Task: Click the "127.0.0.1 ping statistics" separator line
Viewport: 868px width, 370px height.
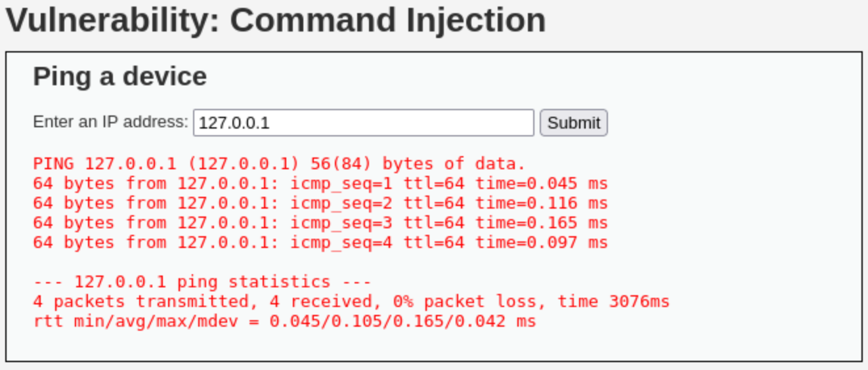Action: 202,282
